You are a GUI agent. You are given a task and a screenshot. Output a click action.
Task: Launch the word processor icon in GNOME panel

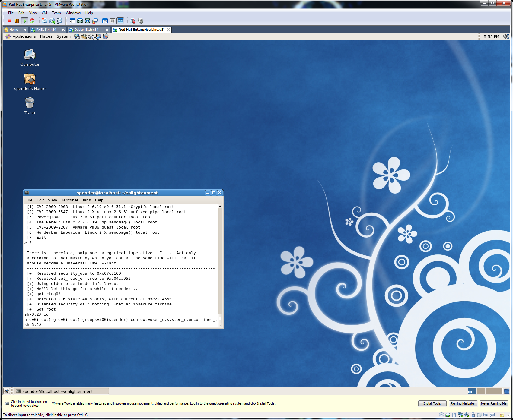91,36
